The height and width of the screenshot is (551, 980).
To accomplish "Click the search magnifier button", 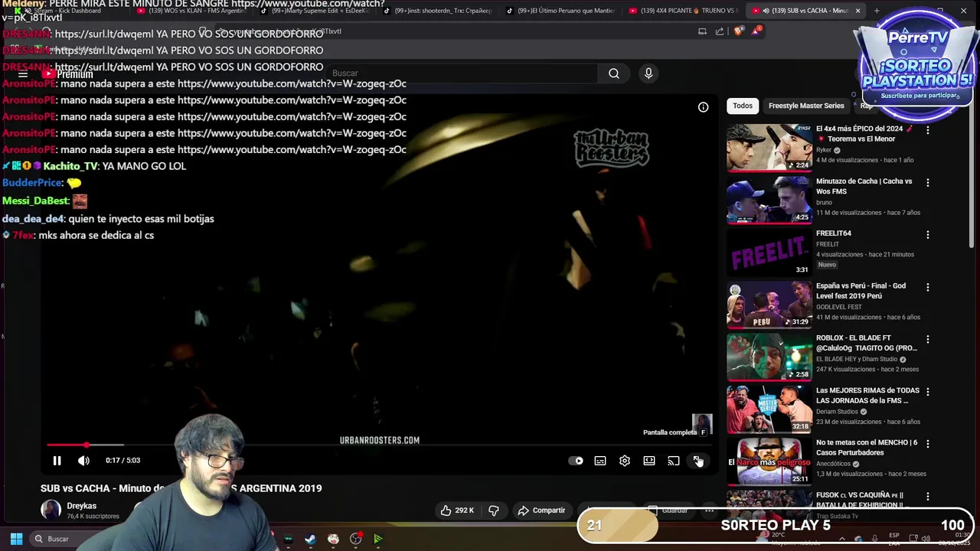I will [x=614, y=73].
